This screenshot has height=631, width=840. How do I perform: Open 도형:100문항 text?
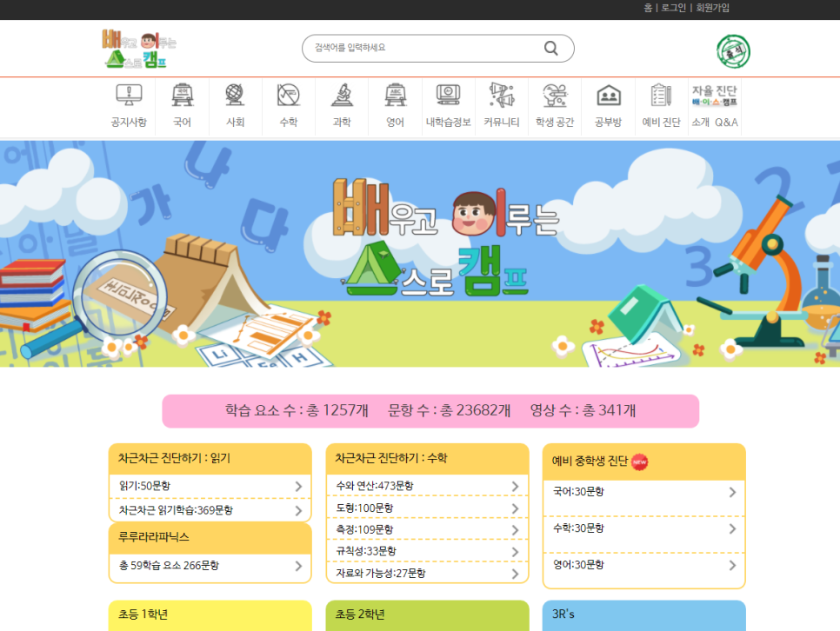365,508
